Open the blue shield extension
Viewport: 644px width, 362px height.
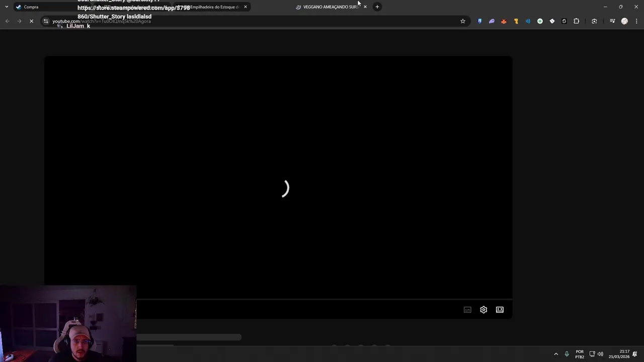coord(479,21)
